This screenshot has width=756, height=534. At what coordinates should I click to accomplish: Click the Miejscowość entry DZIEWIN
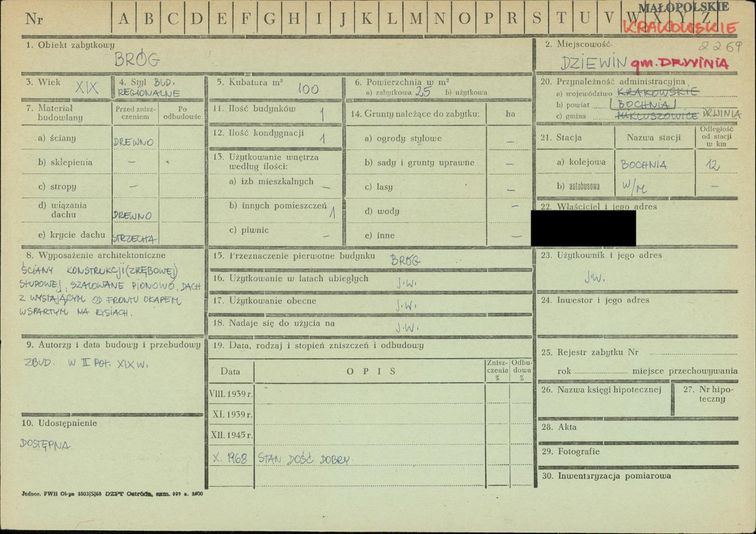point(593,62)
